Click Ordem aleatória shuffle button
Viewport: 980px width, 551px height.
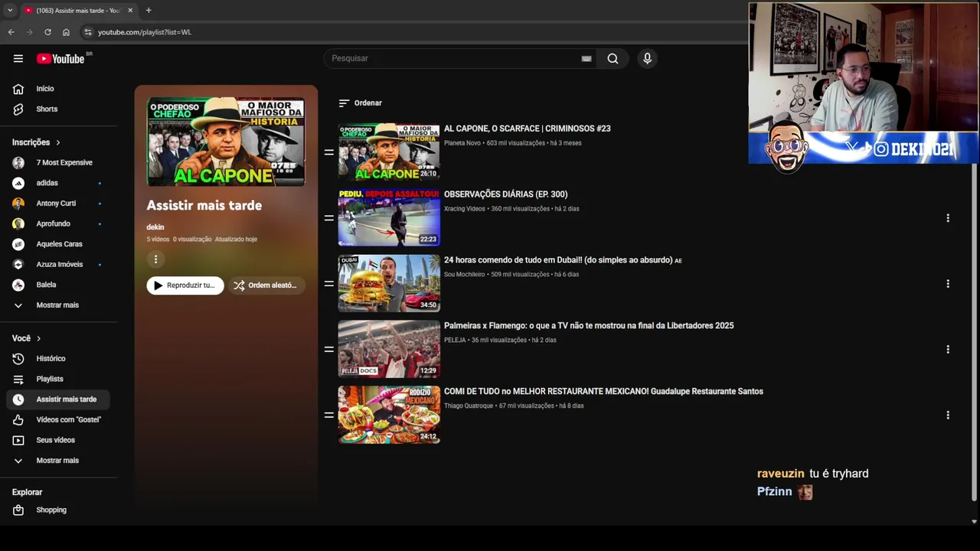click(x=266, y=285)
